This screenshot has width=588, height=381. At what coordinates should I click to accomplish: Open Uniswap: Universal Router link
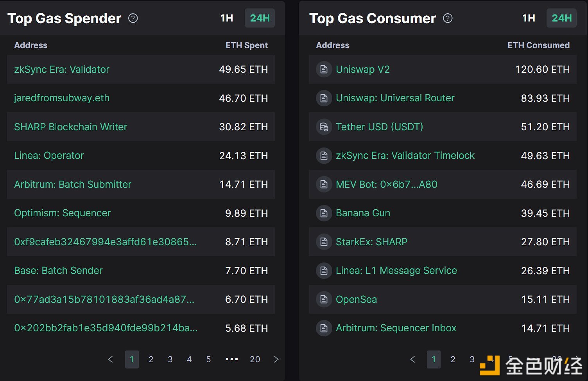tap(395, 98)
